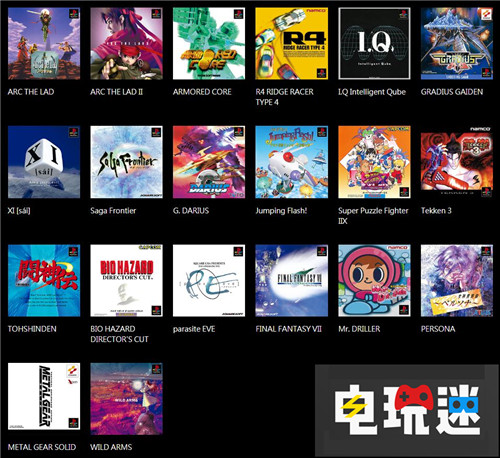Select the 'XI [sái]' caption

(19, 211)
